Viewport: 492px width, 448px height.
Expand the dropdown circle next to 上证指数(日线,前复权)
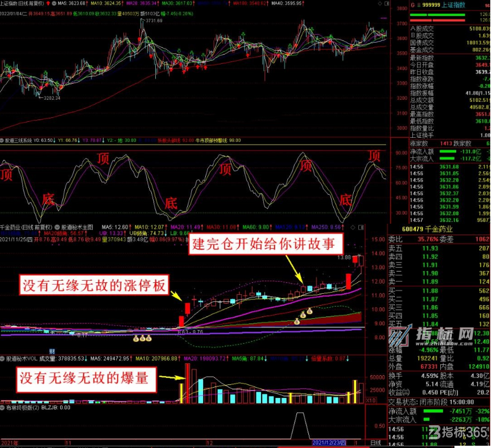(x=54, y=3)
